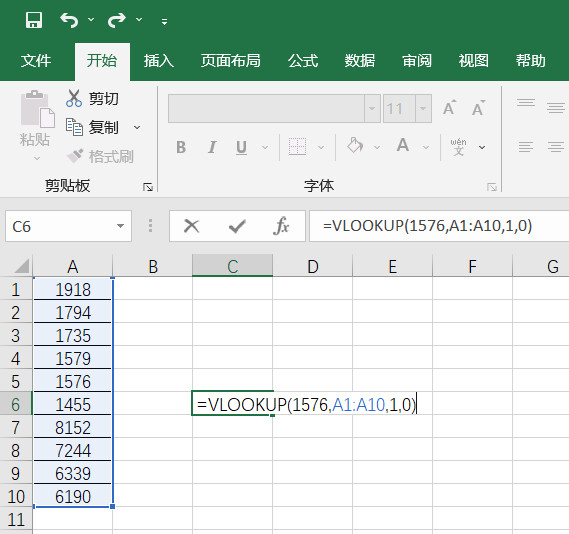Open the fill color bucket picker
Viewport: 569px width, 534px height.
[x=355, y=147]
